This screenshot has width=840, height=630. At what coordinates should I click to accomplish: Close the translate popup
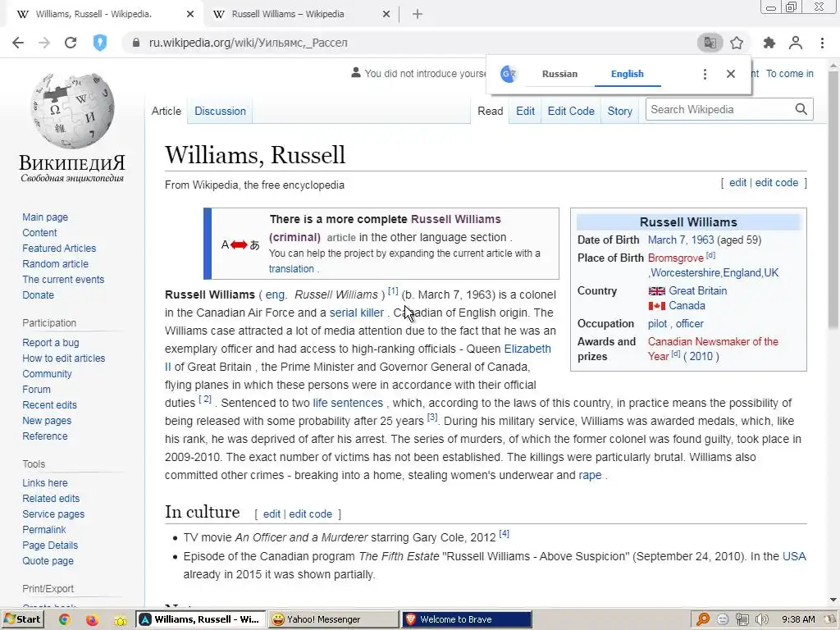731,74
